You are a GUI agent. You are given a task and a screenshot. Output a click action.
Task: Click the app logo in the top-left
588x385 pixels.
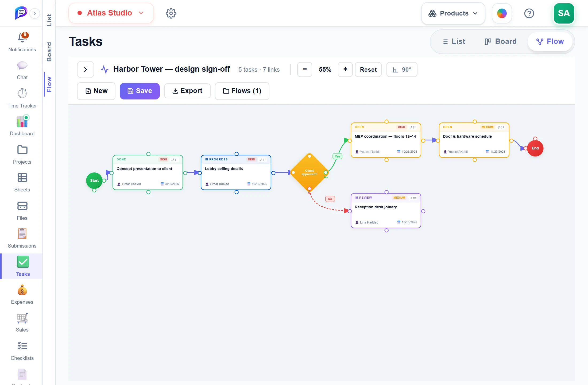tap(21, 13)
